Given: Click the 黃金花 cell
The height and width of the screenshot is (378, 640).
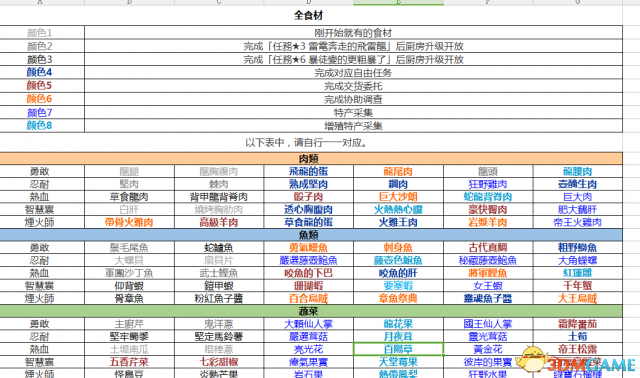Looking at the screenshot, I should coord(488,349).
